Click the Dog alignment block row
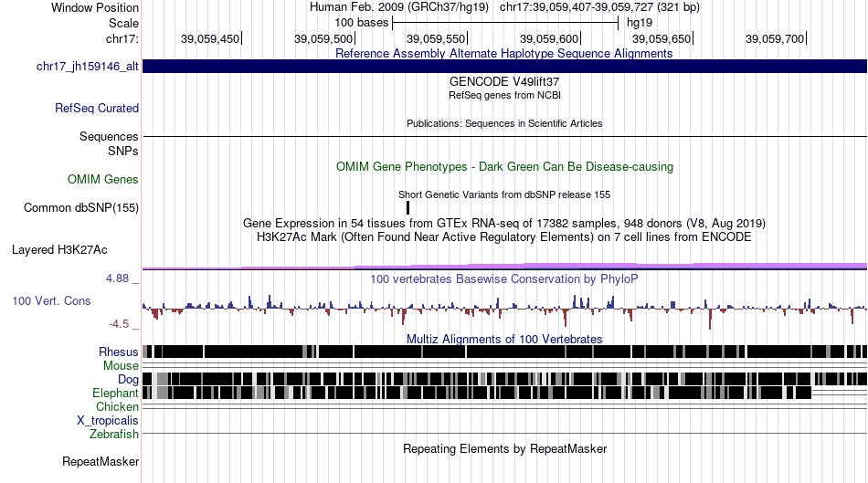Screen dimensions: 868x483 (x=505, y=379)
